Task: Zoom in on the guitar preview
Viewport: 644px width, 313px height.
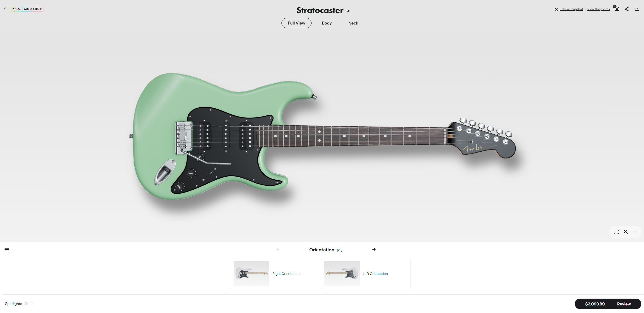Action: coord(626,232)
